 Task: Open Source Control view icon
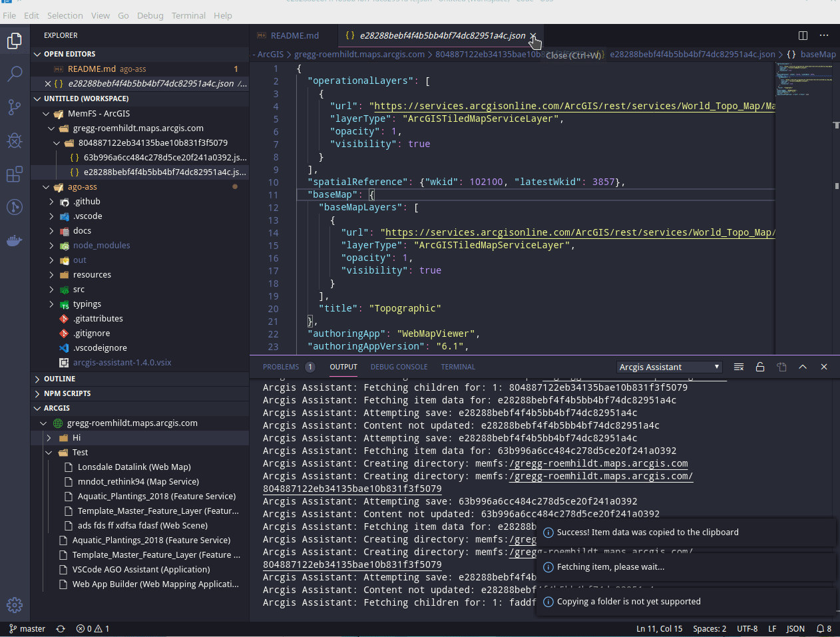[x=15, y=107]
